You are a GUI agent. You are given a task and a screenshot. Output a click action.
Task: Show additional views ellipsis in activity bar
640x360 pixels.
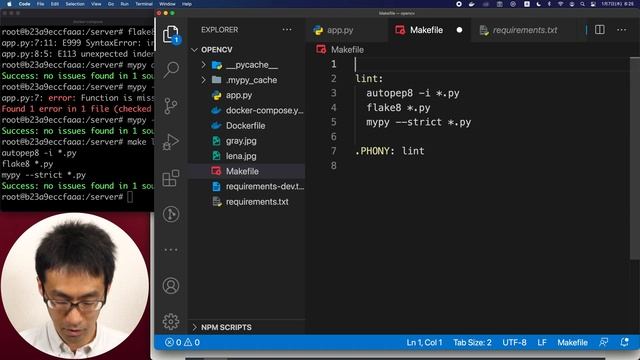pyautogui.click(x=171, y=249)
